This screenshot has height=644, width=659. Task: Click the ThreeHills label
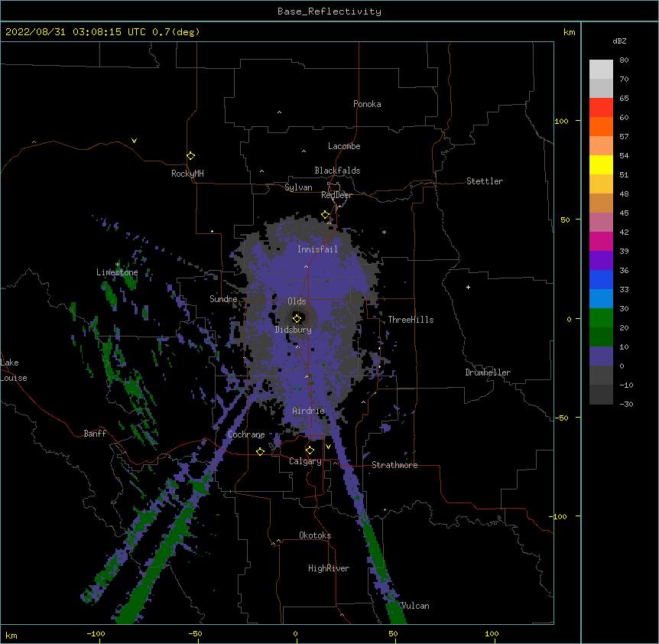pos(411,320)
